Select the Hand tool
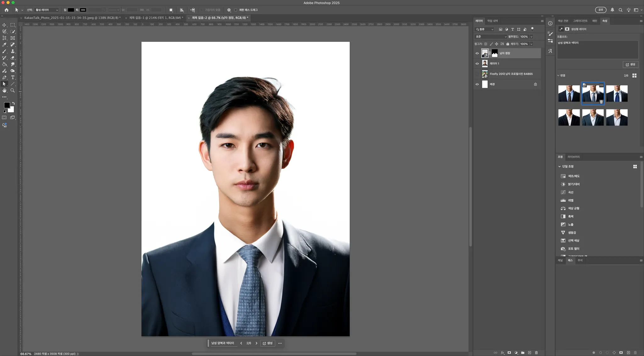This screenshot has width=644, height=356. [x=4, y=91]
